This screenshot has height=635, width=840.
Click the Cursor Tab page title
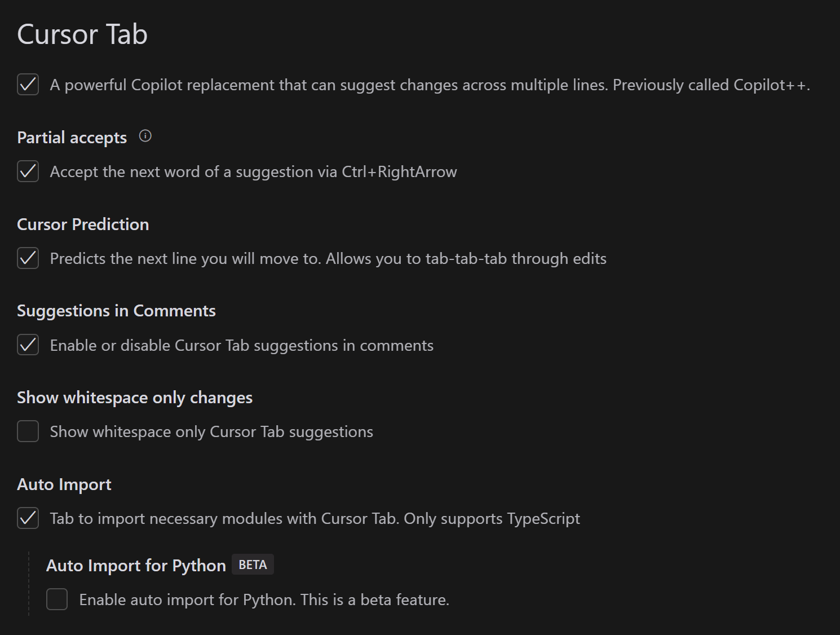[82, 34]
